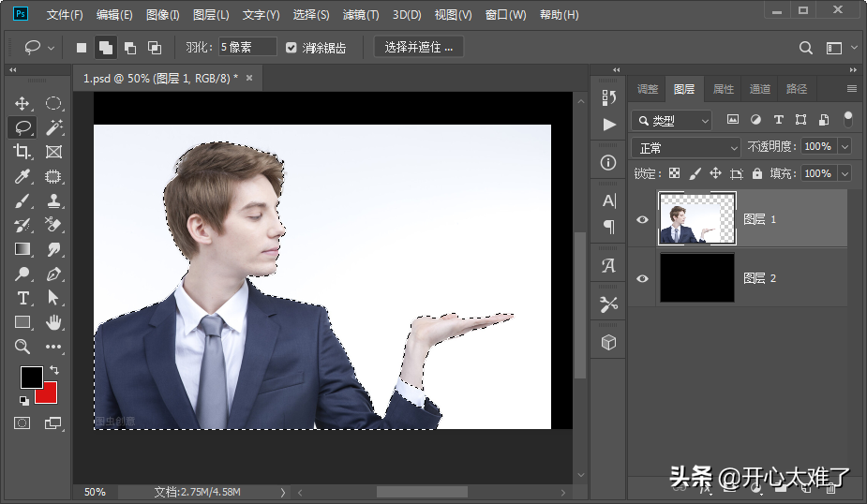Select the Hand tool
Screen dimensions: 867x504
pos(54,322)
